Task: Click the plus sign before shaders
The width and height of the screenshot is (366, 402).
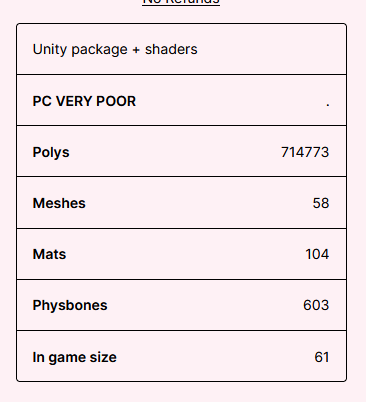Action: tap(136, 50)
